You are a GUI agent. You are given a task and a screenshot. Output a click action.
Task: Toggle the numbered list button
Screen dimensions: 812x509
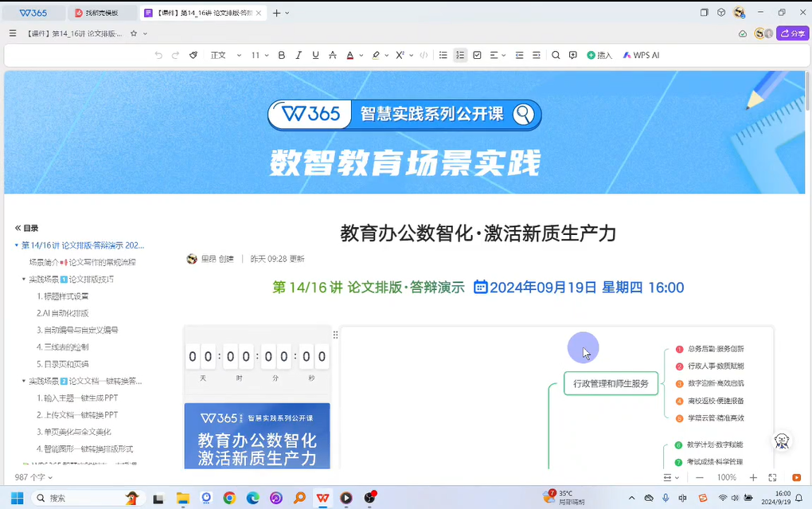tap(460, 56)
